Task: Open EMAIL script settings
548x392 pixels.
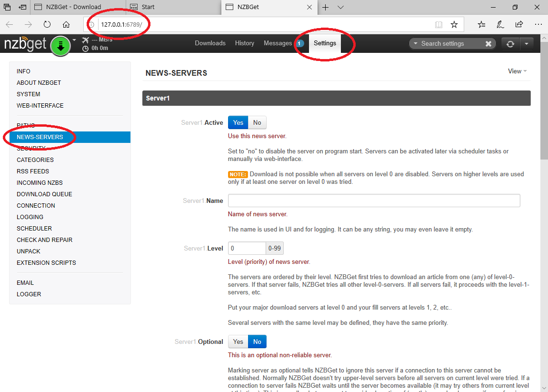Action: pos(25,282)
